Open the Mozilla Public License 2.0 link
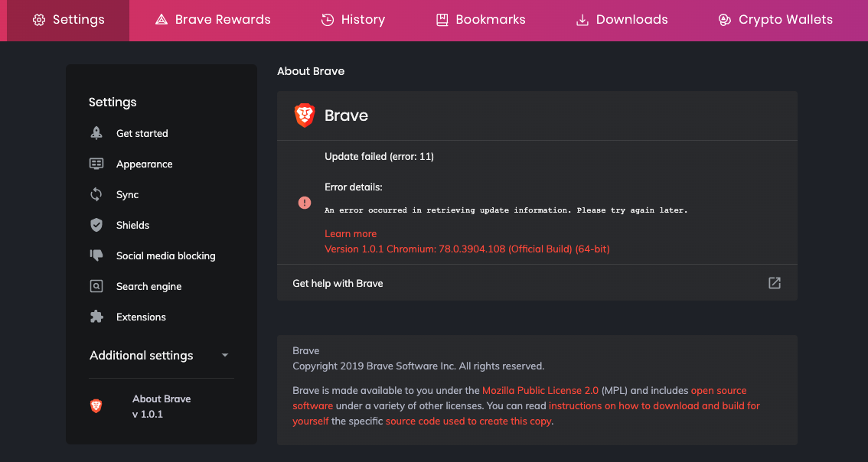 coord(540,390)
